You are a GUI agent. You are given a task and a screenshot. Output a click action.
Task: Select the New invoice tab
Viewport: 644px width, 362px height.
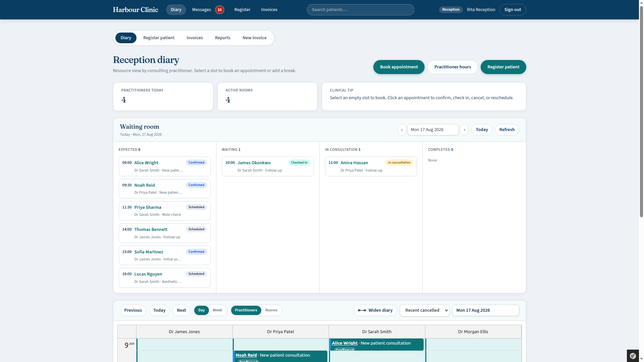tap(254, 38)
